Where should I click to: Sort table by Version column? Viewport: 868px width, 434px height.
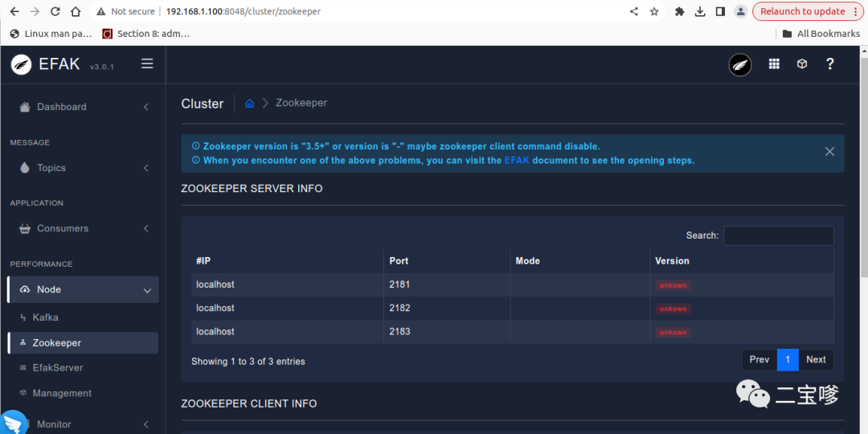tap(742, 260)
